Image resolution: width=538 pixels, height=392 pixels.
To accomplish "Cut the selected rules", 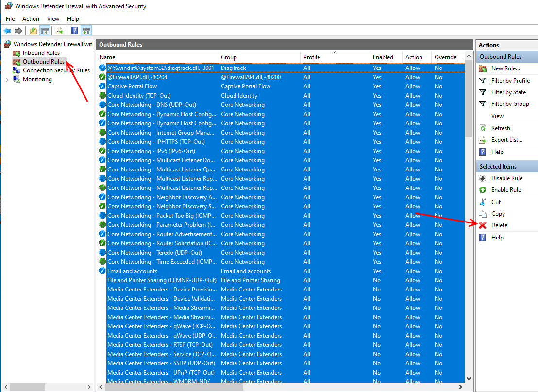I will pyautogui.click(x=496, y=202).
